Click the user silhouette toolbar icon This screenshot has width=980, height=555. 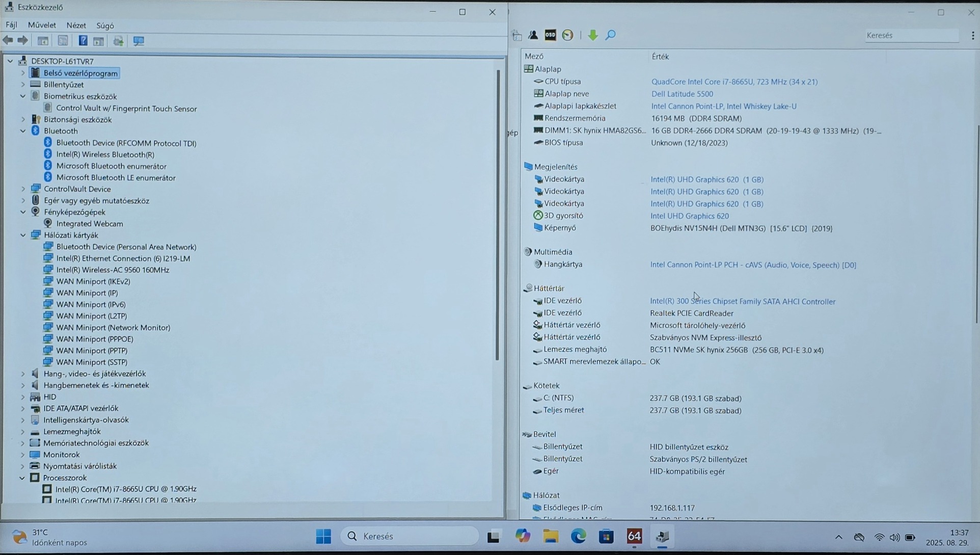(x=533, y=35)
